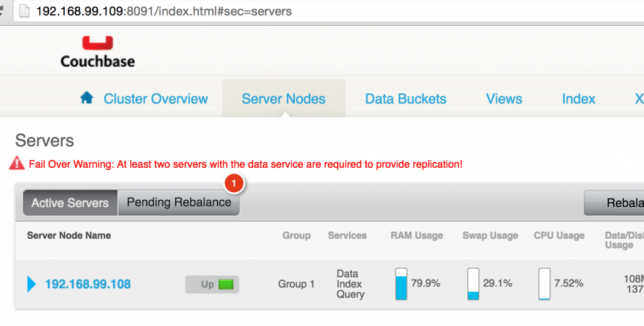Go to the Data Buckets tab

pos(406,99)
